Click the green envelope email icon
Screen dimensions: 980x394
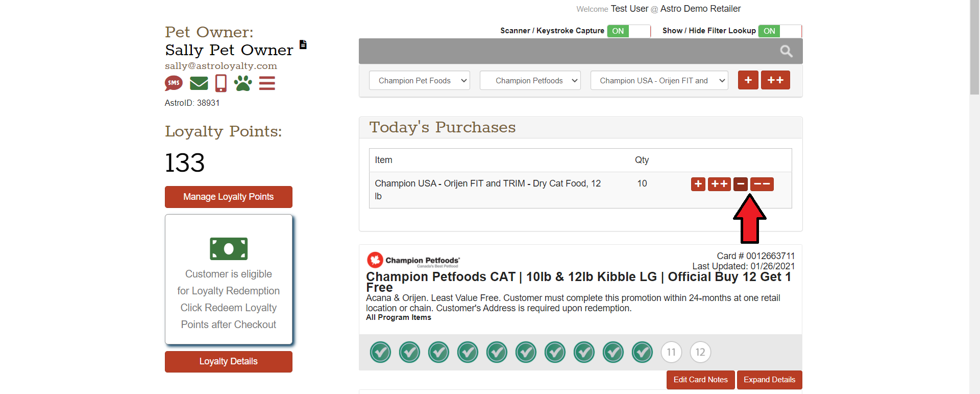pyautogui.click(x=199, y=83)
